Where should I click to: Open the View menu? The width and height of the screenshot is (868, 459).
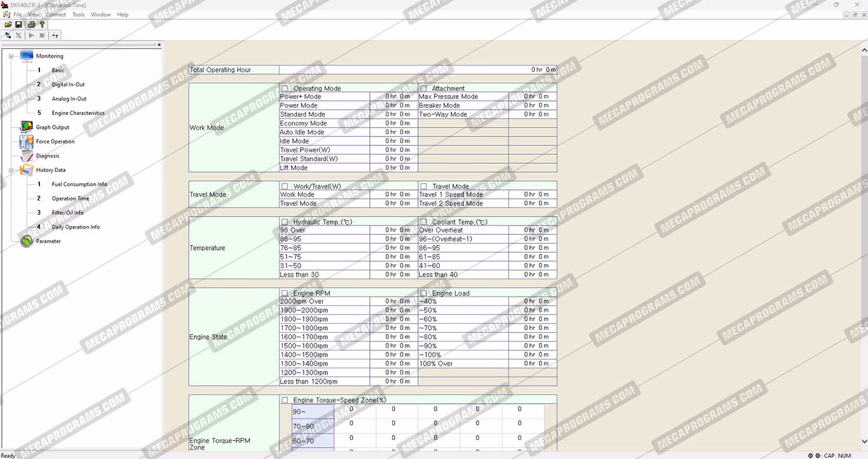[34, 15]
